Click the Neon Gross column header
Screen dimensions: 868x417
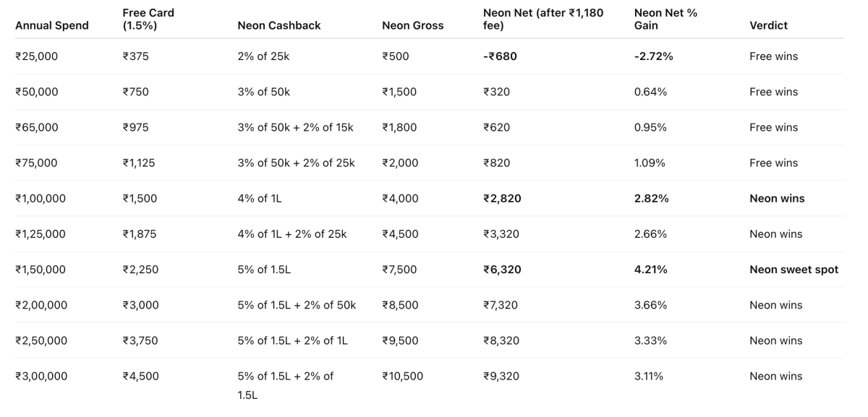tap(413, 25)
